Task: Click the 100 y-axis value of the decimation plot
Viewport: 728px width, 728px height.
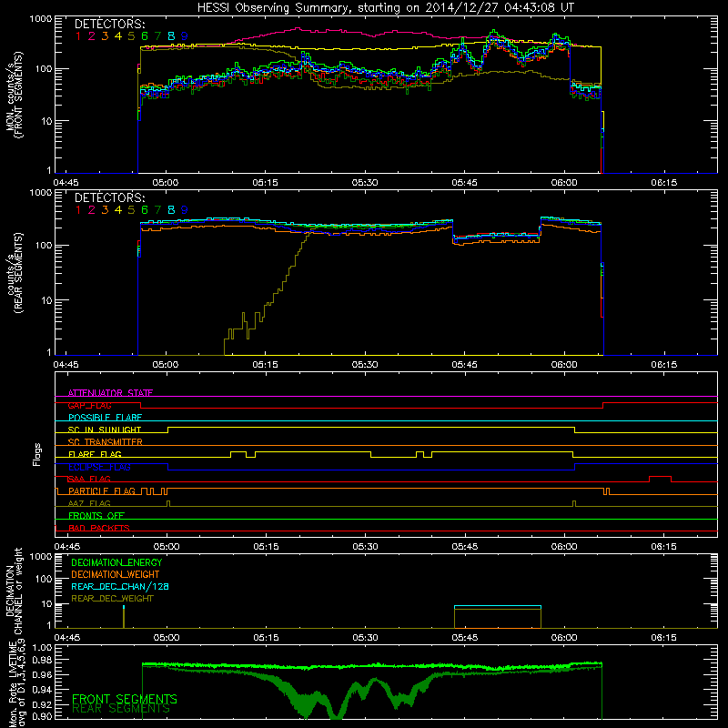Action: [43, 579]
